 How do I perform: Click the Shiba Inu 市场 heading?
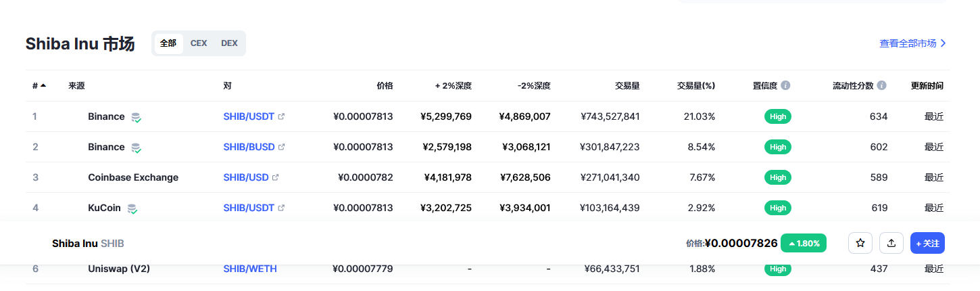[80, 44]
